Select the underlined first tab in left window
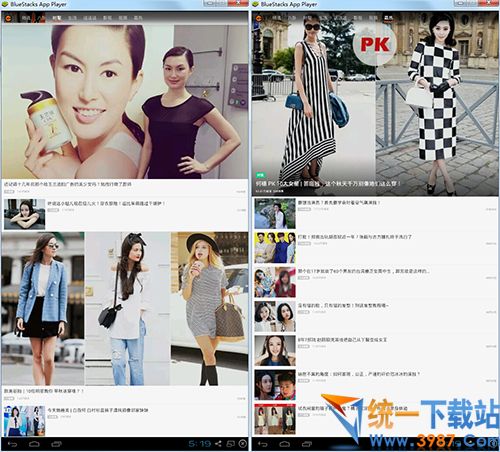Viewport: 500px width, 452px height. coord(57,18)
